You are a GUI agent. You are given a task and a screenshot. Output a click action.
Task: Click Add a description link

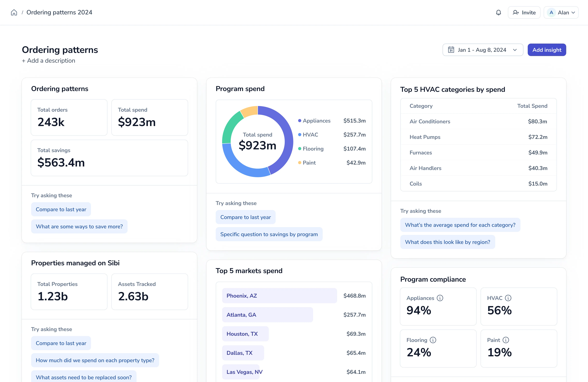pos(48,61)
